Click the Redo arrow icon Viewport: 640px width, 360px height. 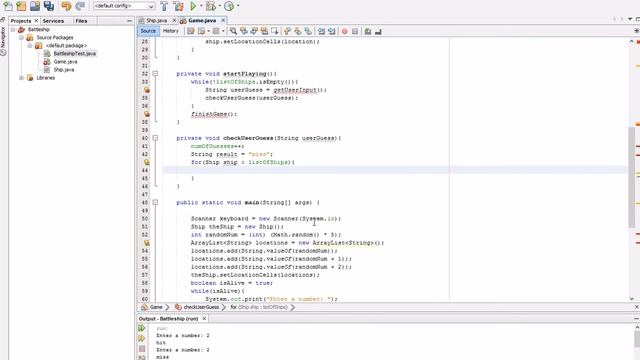(80, 6)
